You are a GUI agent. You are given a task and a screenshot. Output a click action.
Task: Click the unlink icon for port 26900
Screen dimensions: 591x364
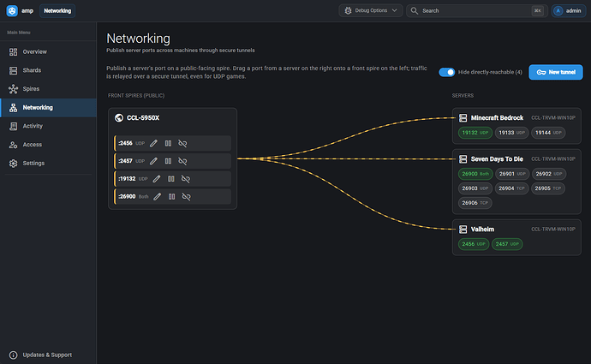[186, 196]
